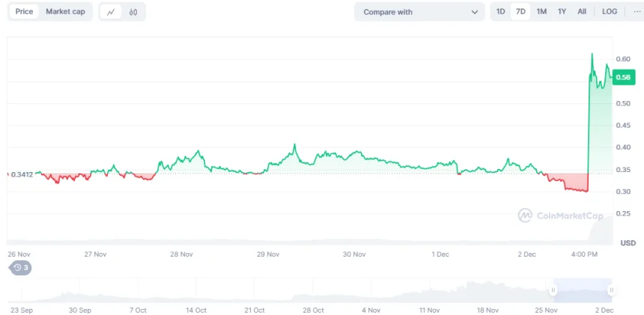This screenshot has height=315, width=644.
Task: Set chart range to 1Y
Action: 562,12
